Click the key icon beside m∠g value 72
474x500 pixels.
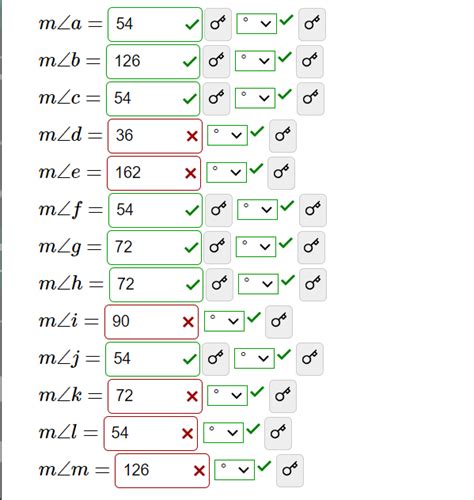coord(217,247)
